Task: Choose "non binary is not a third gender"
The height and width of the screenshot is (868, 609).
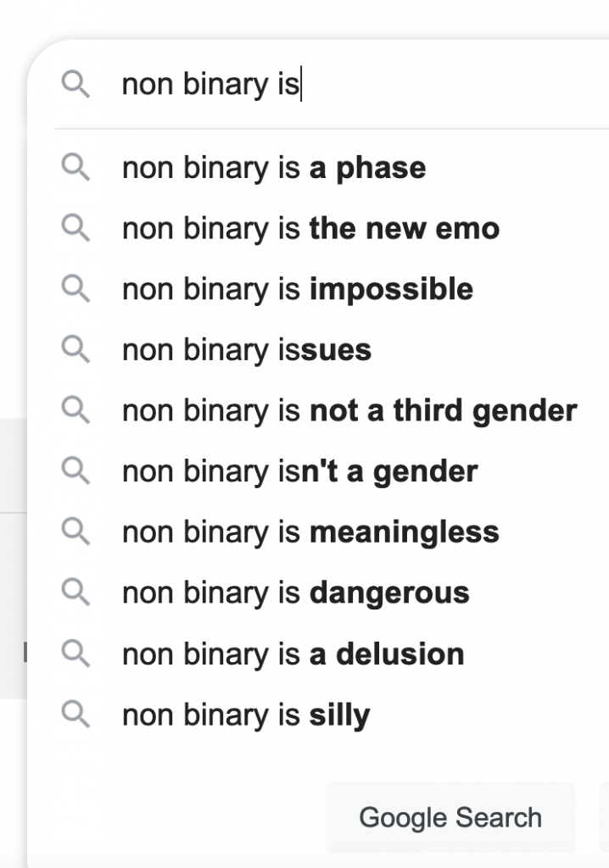Action: click(x=349, y=411)
